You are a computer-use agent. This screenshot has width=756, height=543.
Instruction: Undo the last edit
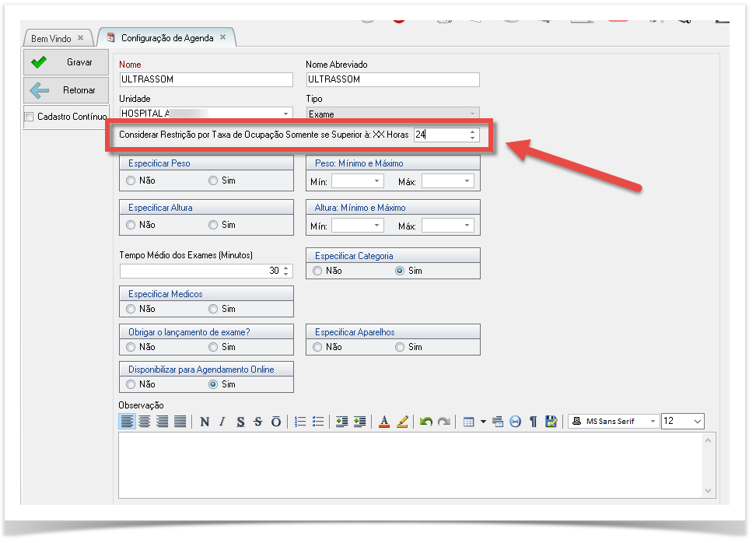pyautogui.click(x=425, y=422)
